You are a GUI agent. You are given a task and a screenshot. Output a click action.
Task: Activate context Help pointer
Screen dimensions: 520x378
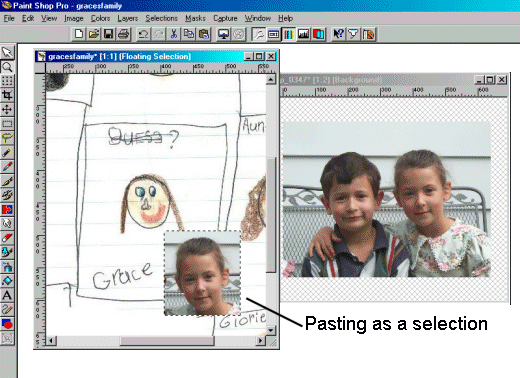coord(339,34)
